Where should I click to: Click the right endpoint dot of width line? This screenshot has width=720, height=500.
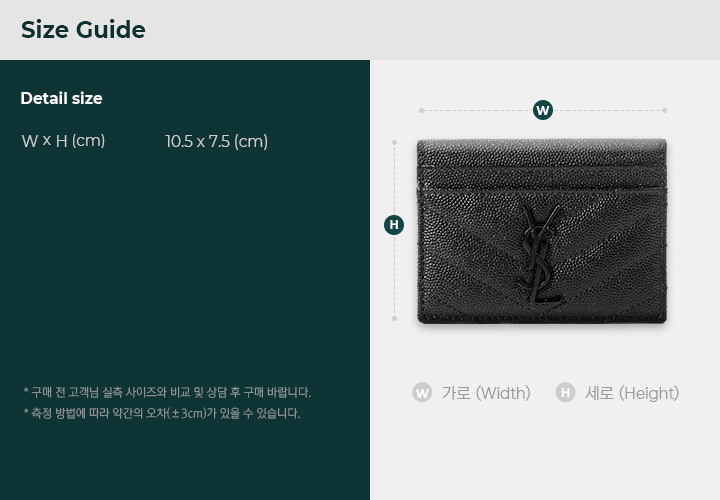pyautogui.click(x=664, y=110)
